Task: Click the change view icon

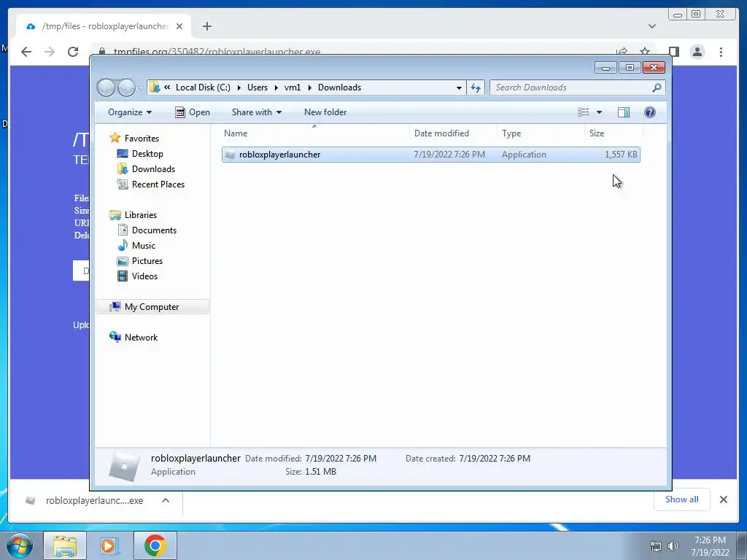Action: pyautogui.click(x=584, y=112)
